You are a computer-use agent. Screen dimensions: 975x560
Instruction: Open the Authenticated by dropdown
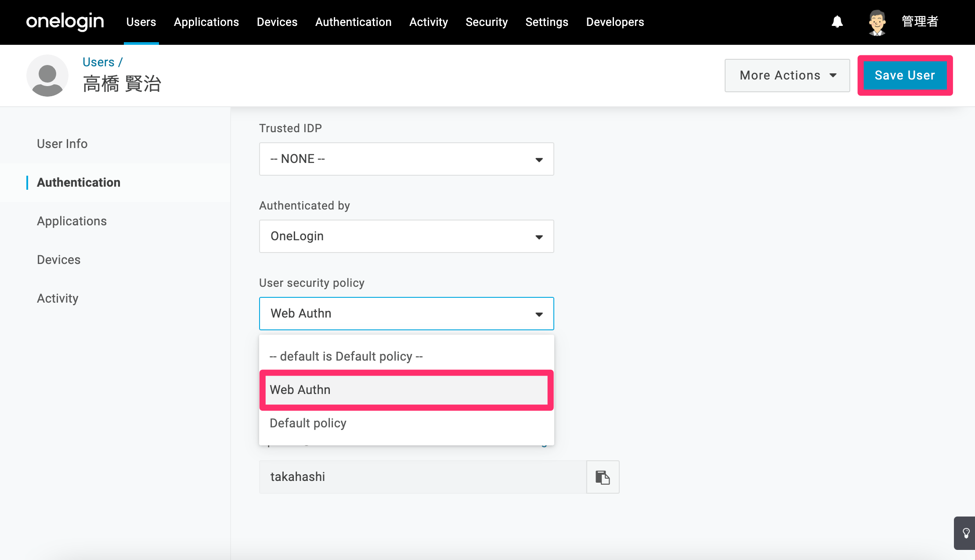tap(407, 236)
